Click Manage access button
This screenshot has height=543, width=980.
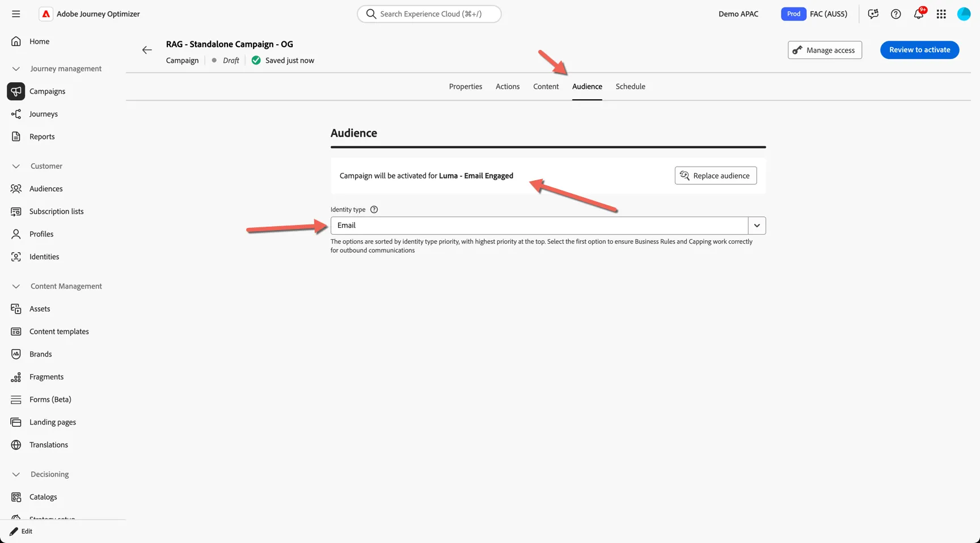(825, 50)
